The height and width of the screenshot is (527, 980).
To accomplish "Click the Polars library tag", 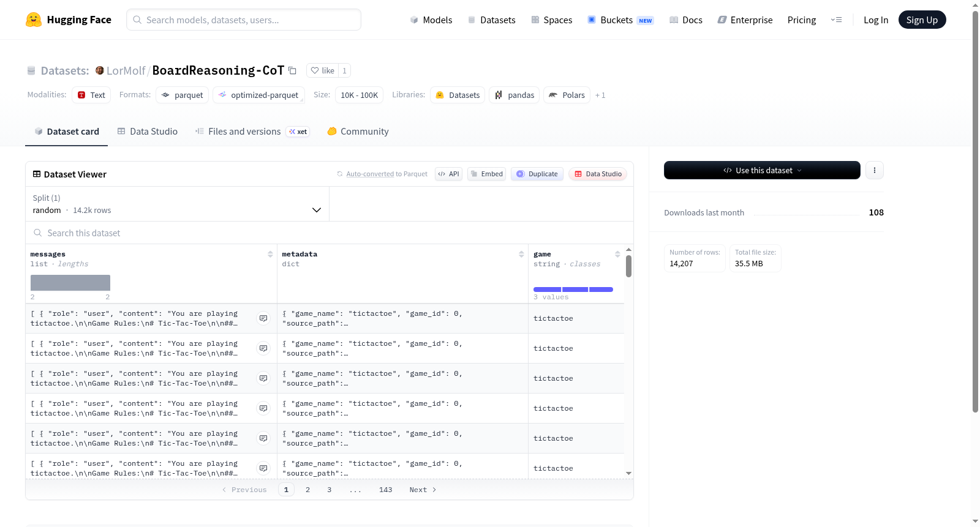I will tap(567, 95).
